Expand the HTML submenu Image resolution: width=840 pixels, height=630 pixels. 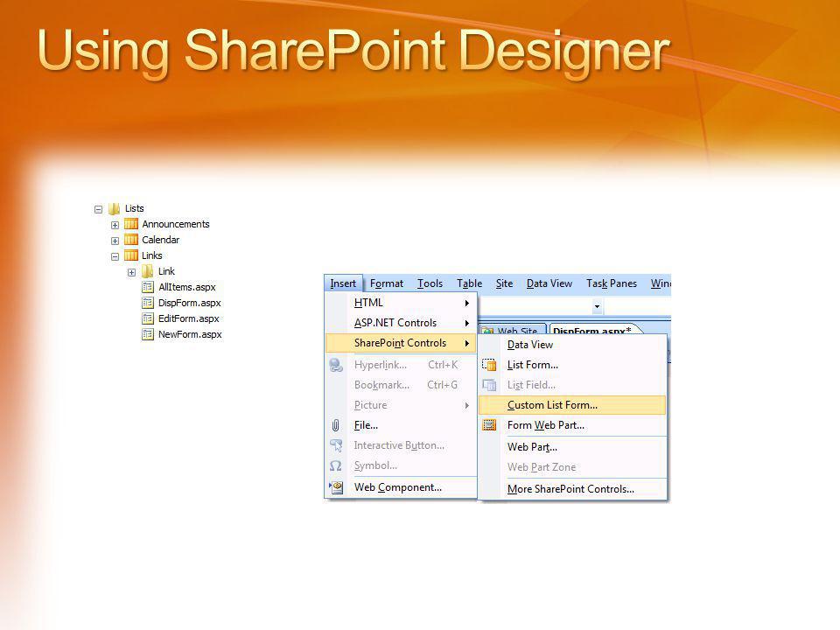pyautogui.click(x=401, y=303)
